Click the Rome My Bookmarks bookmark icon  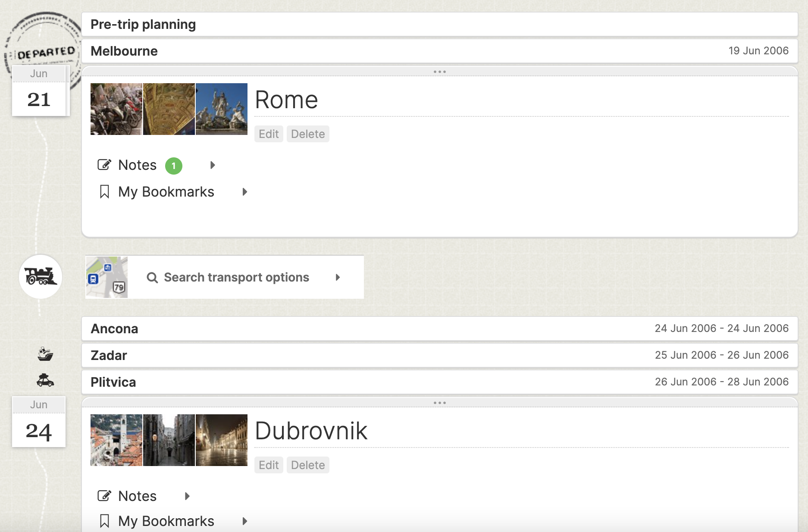(104, 192)
